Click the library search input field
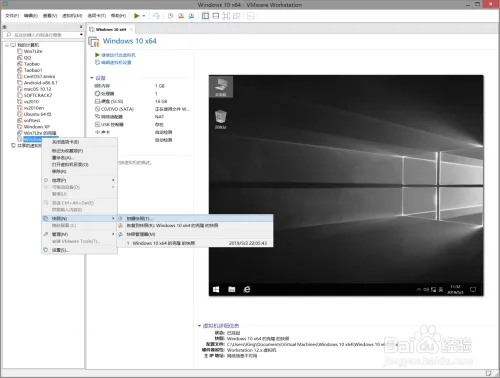This screenshot has height=378, width=500. [x=42, y=35]
